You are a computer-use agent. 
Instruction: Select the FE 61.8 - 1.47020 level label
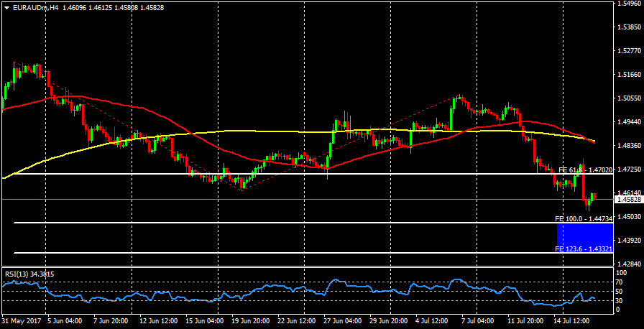pos(585,170)
